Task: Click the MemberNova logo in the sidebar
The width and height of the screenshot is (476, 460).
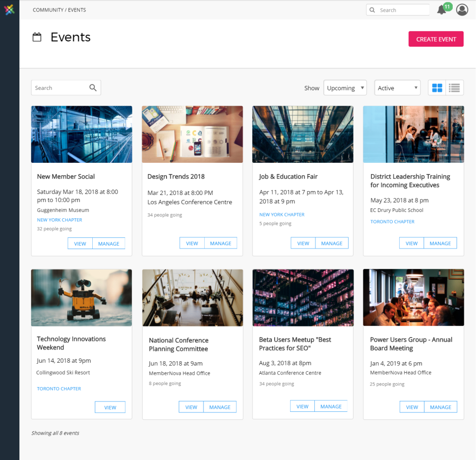Action: tap(9, 9)
